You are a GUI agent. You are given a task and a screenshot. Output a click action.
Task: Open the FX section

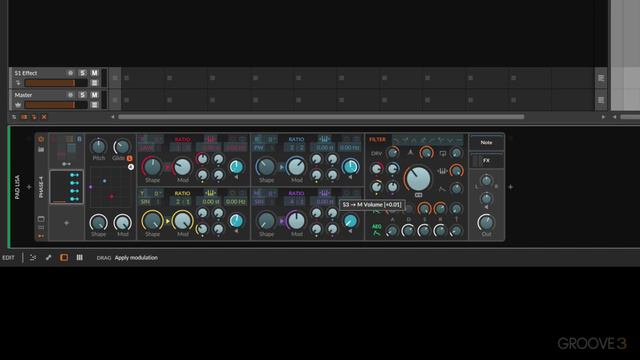coord(486,160)
